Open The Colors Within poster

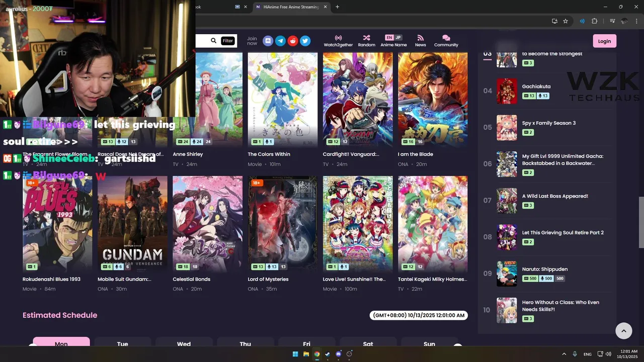[283, 100]
